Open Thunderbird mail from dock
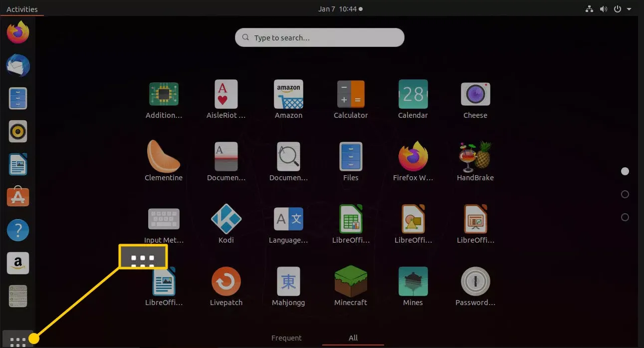644x348 pixels. (18, 65)
